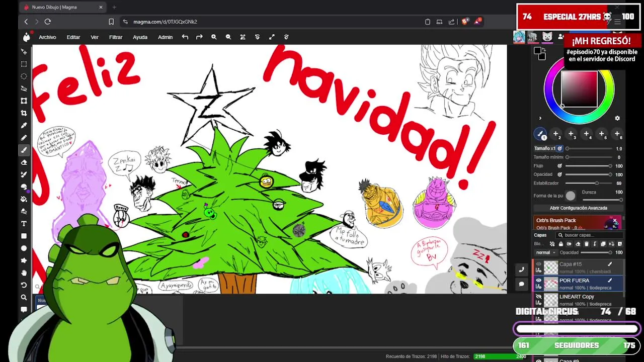Toggle visibility of Capa #15 layer
Image resolution: width=644 pixels, height=362 pixels.
[x=538, y=264]
